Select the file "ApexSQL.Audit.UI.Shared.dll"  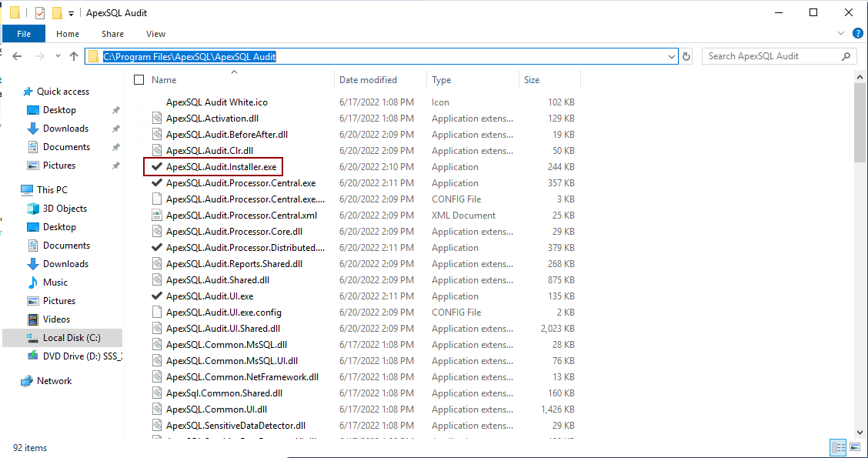[x=223, y=329]
